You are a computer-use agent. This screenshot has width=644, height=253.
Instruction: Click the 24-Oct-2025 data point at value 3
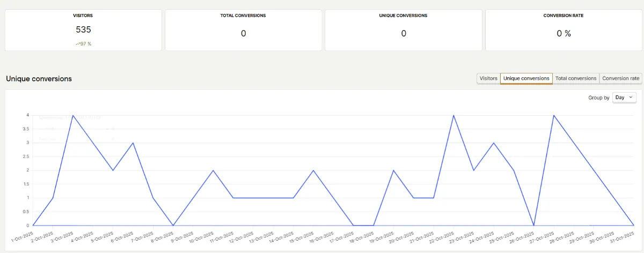tap(494, 143)
